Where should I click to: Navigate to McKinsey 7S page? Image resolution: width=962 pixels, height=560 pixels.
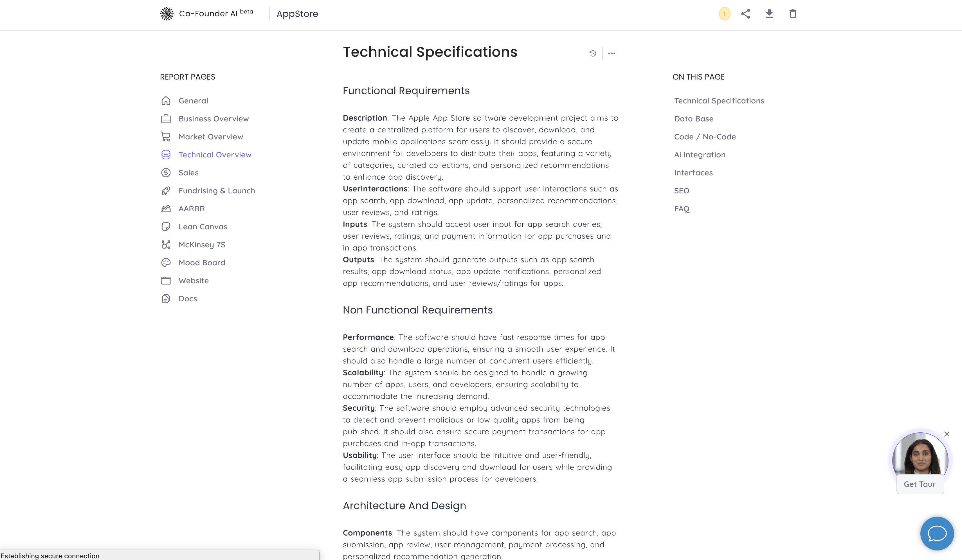click(x=202, y=245)
